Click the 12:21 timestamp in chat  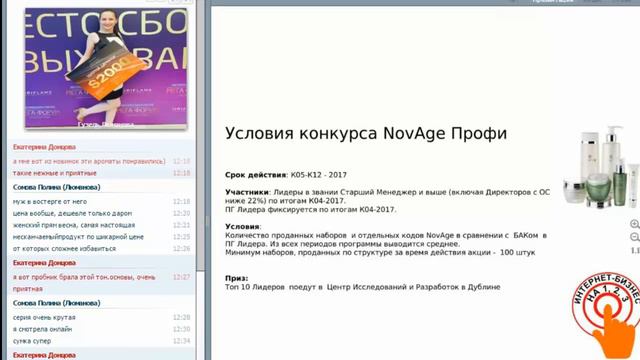click(x=181, y=225)
